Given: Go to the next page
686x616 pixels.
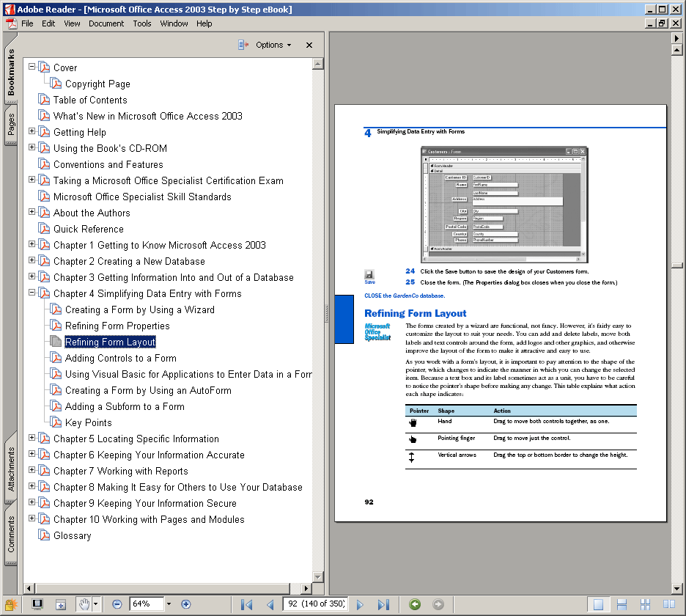Looking at the screenshot, I should tap(360, 604).
